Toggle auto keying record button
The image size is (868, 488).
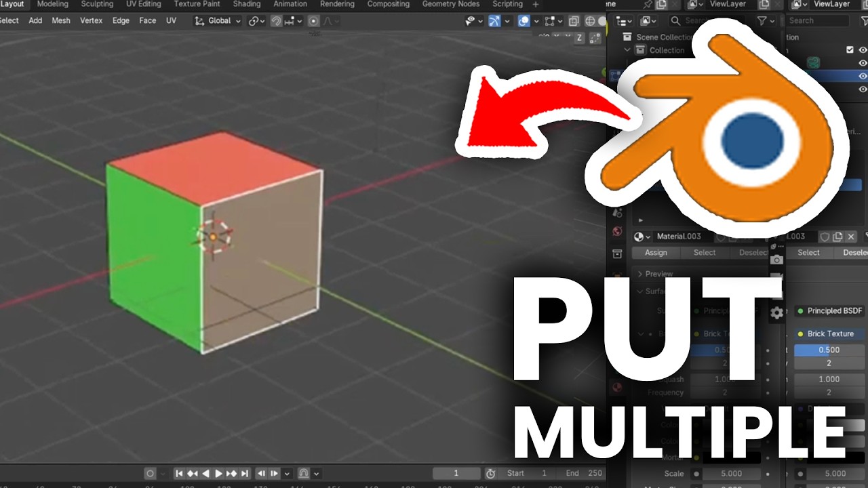151,473
